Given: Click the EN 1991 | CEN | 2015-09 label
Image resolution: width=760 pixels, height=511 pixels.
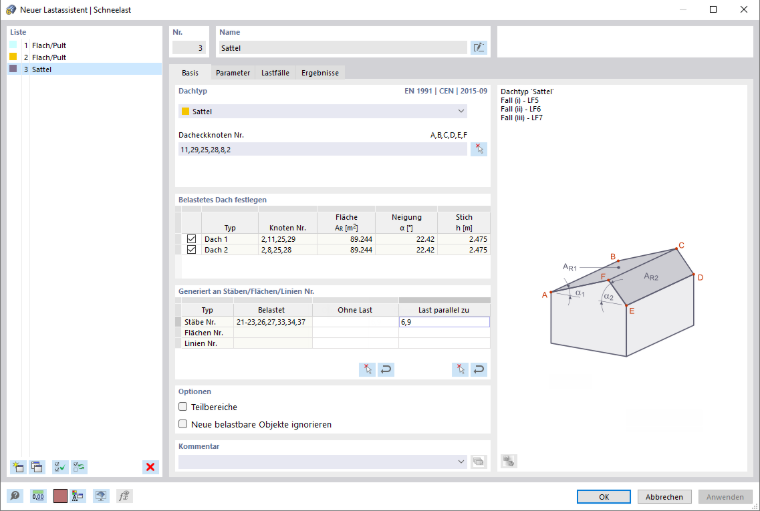Looking at the screenshot, I should [445, 91].
